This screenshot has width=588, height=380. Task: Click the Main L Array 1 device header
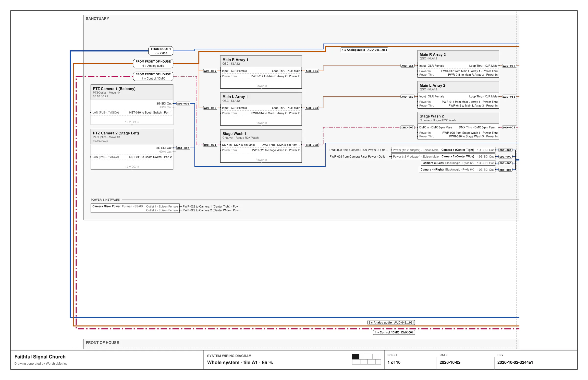coord(261,98)
